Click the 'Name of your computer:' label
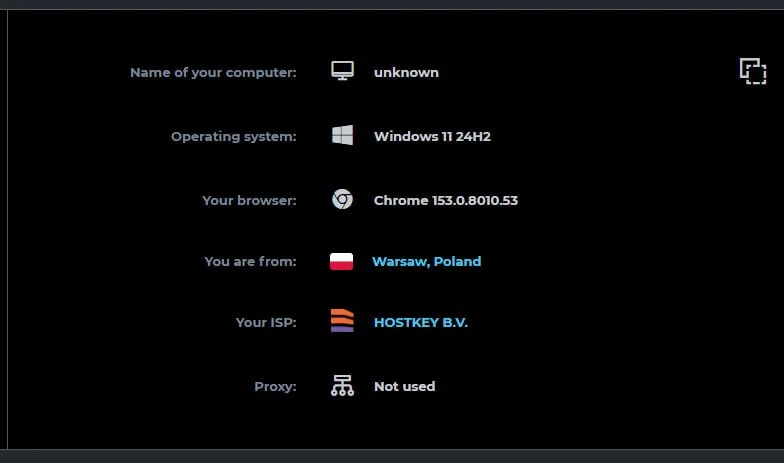Viewport: 784px width, 463px height. 214,72
